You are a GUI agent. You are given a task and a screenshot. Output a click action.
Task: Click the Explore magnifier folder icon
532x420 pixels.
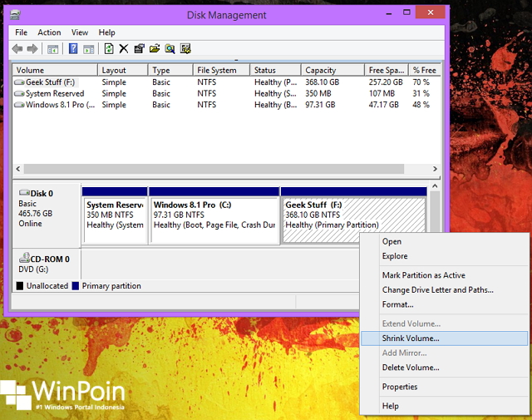coord(170,49)
